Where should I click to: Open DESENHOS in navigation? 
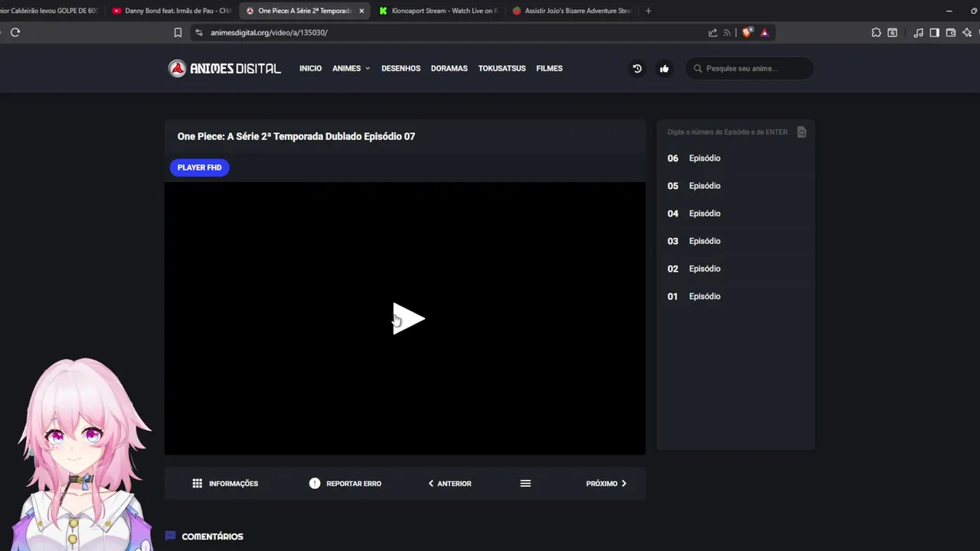[x=400, y=68]
